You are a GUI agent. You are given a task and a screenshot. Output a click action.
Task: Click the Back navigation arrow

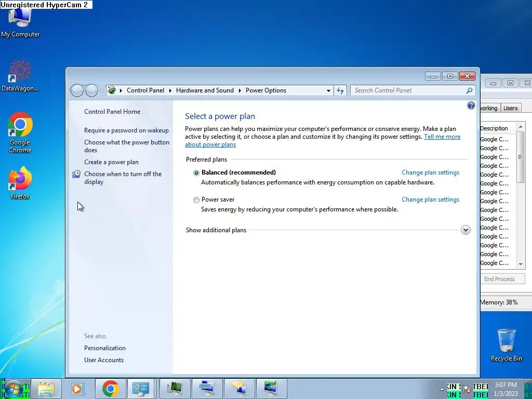[x=77, y=90]
